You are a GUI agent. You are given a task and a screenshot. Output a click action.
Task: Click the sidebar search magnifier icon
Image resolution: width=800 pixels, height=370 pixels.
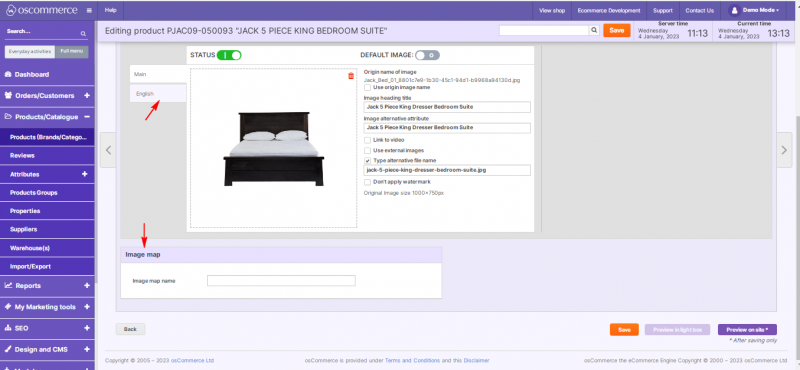click(x=83, y=34)
